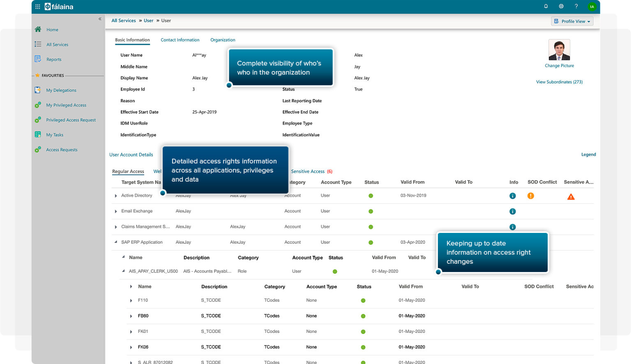
Task: Click the My Delegations icon
Action: pyautogui.click(x=38, y=90)
